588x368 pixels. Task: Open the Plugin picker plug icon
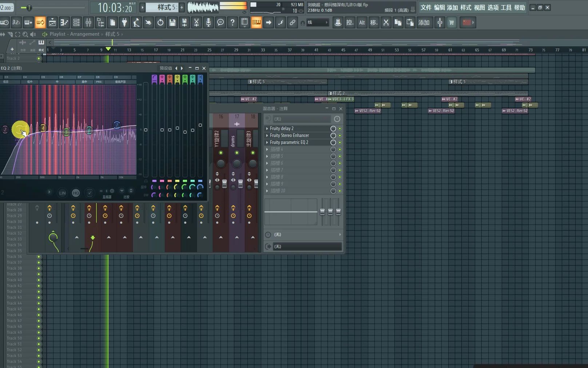pyautogui.click(x=124, y=23)
